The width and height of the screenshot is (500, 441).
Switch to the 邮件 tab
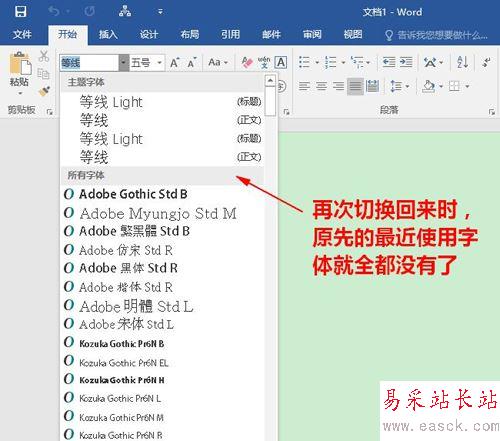click(271, 34)
